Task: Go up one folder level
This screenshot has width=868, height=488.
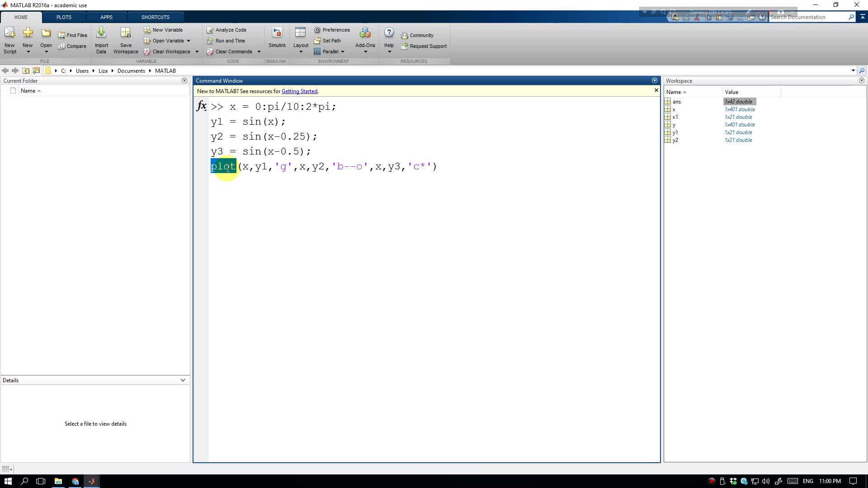Action: pyautogui.click(x=26, y=70)
